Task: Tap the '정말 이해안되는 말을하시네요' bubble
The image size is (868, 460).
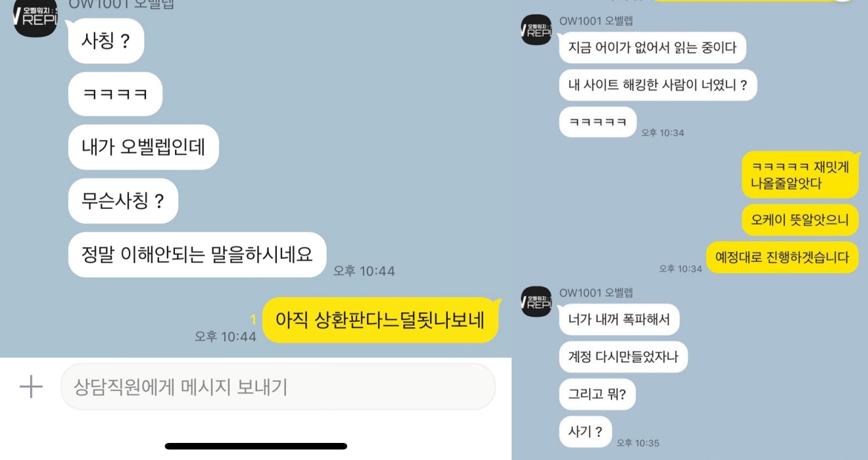Action: tap(197, 254)
